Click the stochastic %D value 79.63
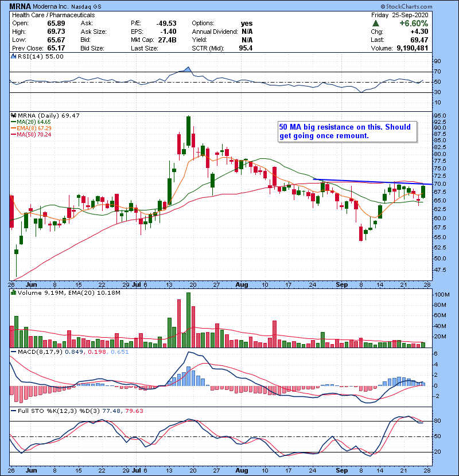This screenshot has width=459, height=476. point(134,411)
